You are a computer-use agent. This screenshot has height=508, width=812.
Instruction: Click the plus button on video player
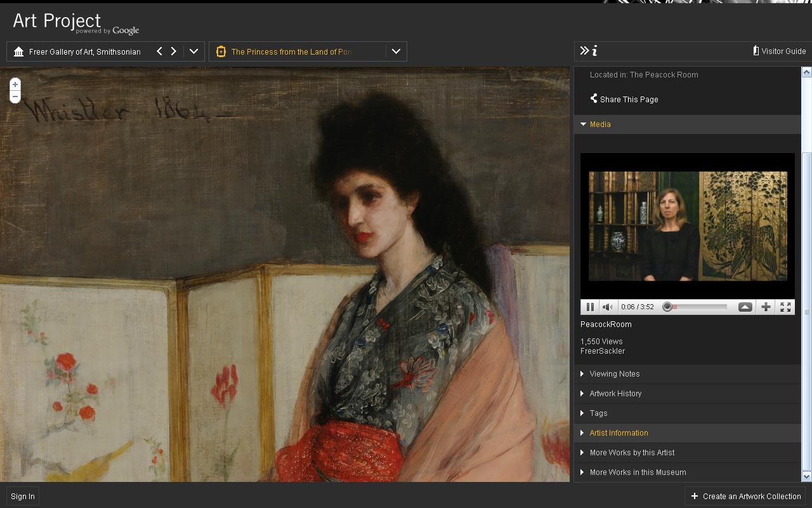pos(766,307)
